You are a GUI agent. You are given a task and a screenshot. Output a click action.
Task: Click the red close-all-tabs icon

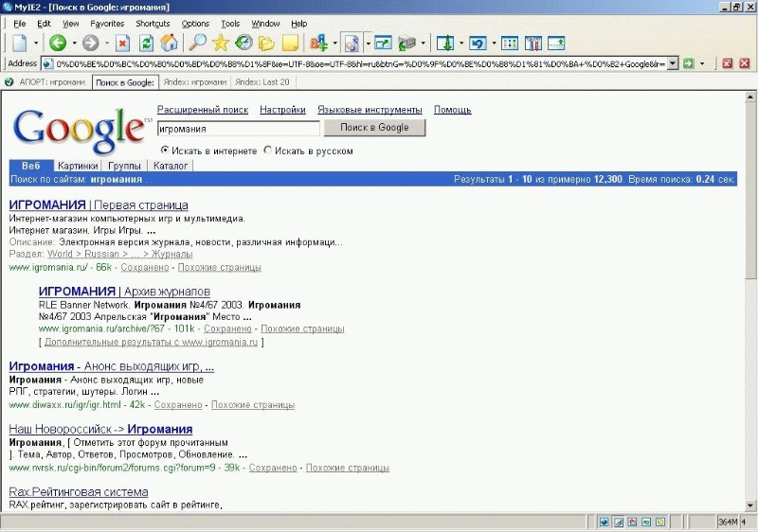728,63
